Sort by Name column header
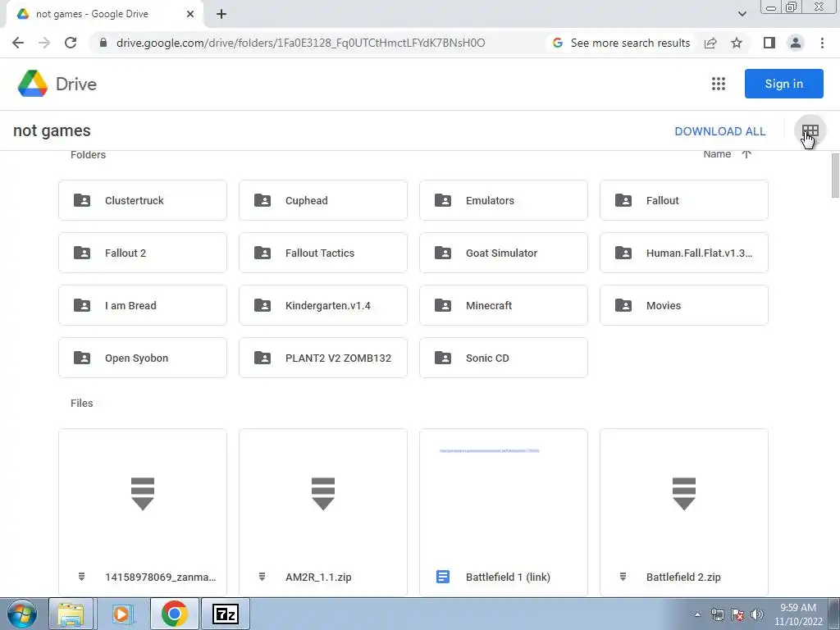This screenshot has width=840, height=630. [717, 154]
